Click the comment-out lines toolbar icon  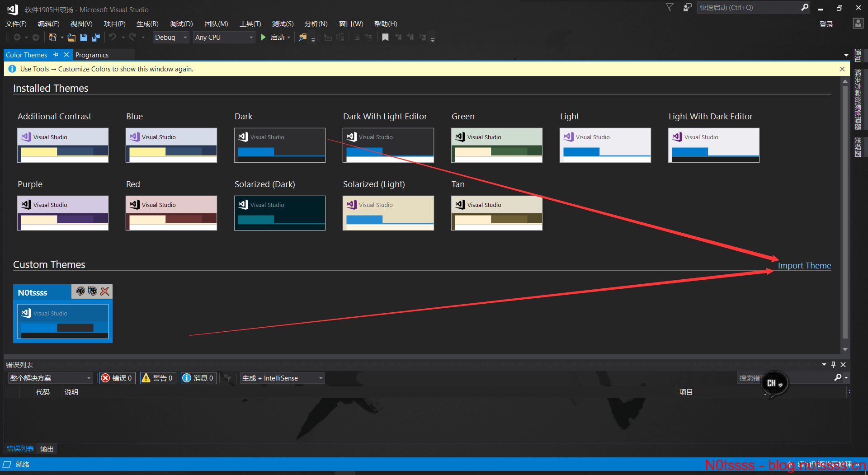point(357,38)
